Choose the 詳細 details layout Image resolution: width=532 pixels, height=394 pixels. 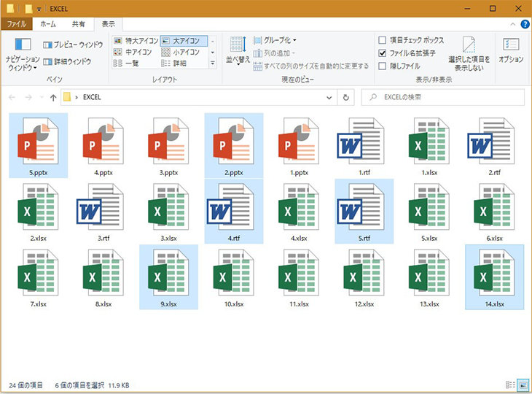(x=173, y=63)
